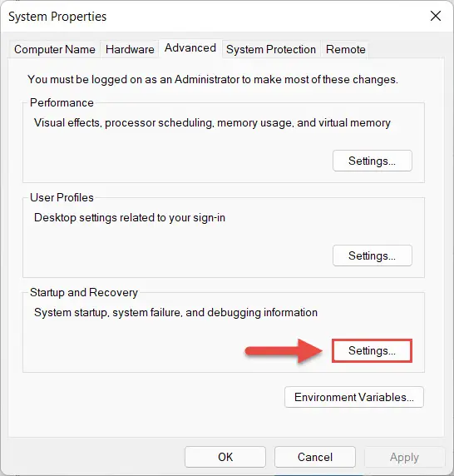The width and height of the screenshot is (454, 476).
Task: Click the Performance group label
Action: pyautogui.click(x=62, y=102)
